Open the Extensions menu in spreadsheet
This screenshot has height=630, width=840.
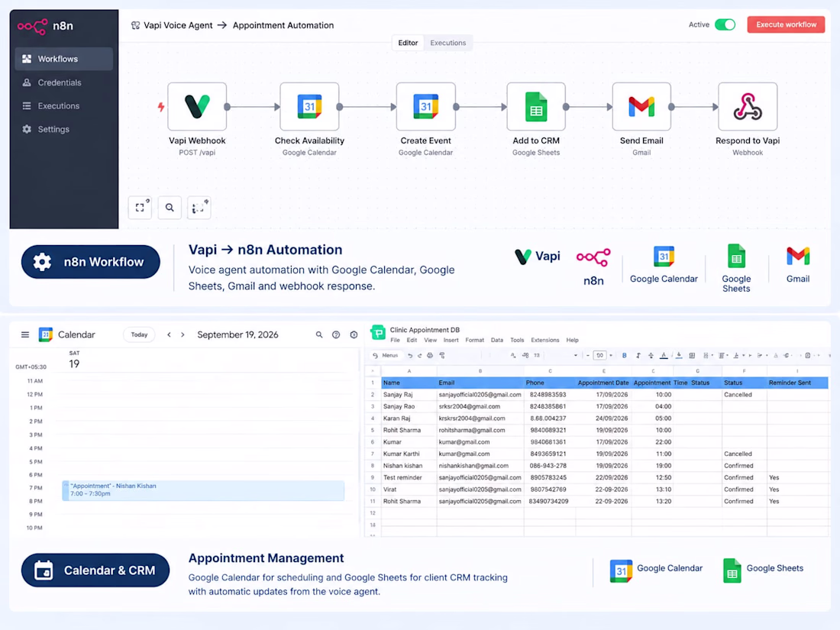[x=544, y=340]
